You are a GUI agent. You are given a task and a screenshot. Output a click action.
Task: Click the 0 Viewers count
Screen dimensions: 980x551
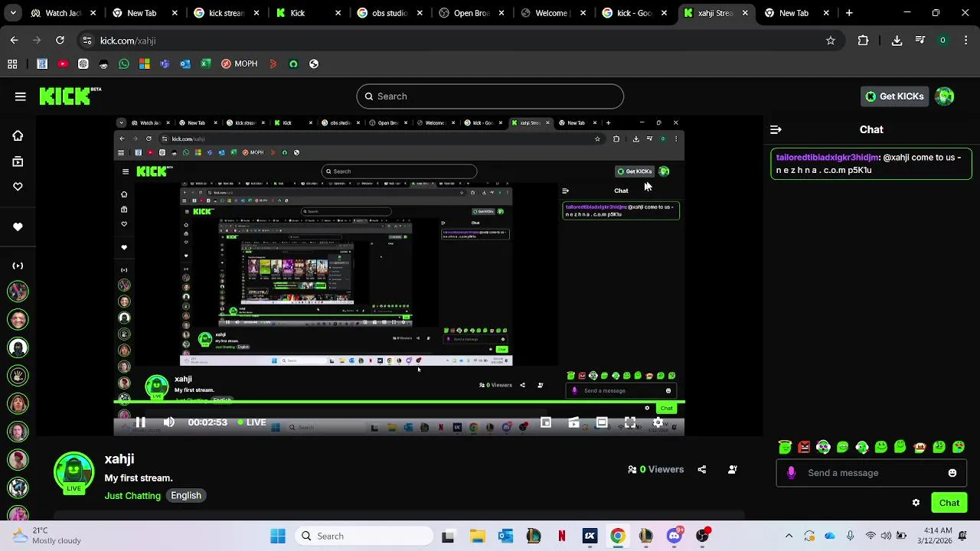pos(656,470)
